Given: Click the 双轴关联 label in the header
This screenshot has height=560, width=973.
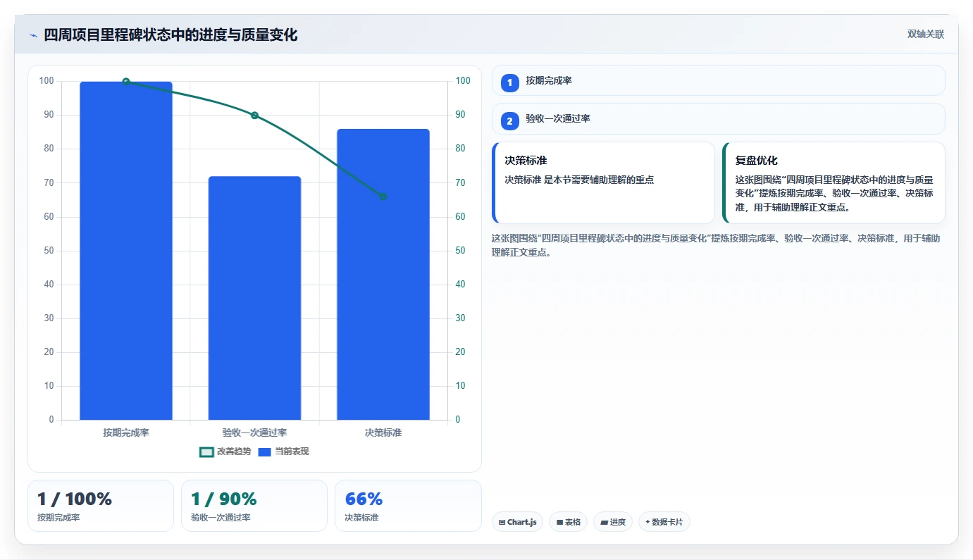Looking at the screenshot, I should click(925, 35).
